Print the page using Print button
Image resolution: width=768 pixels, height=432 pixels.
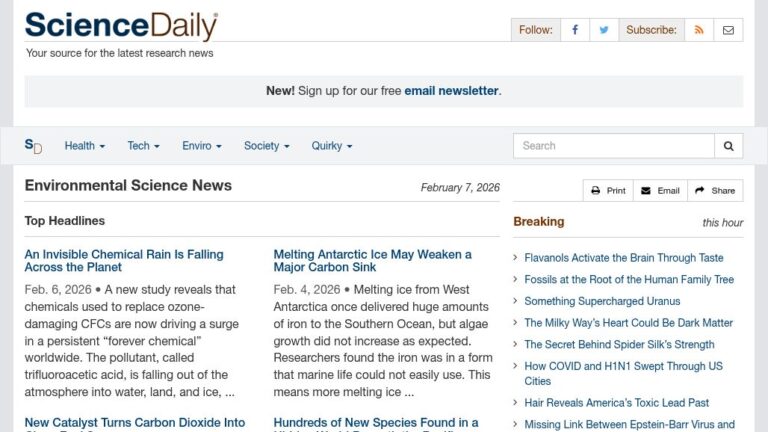click(x=608, y=191)
